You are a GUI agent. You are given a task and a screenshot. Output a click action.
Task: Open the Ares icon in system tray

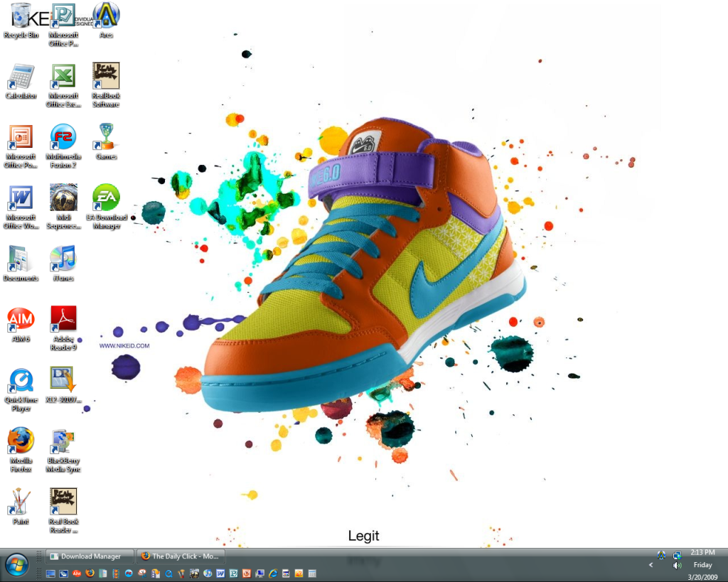click(662, 555)
